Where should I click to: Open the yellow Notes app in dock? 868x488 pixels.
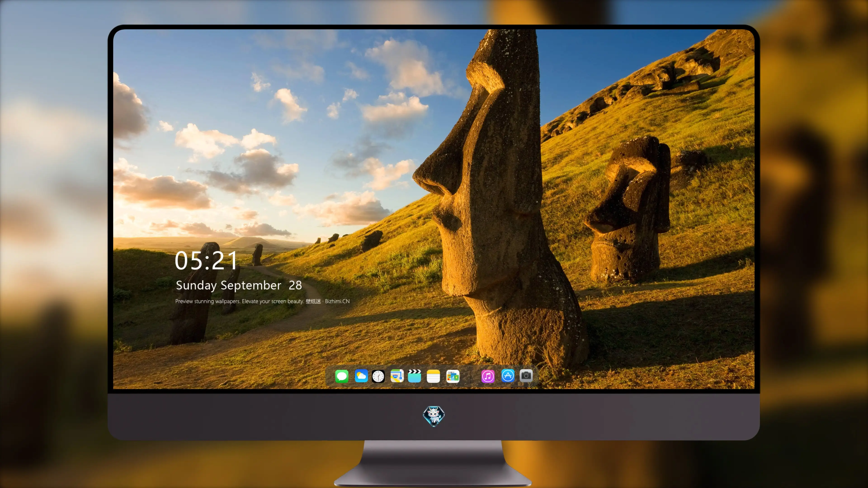pyautogui.click(x=433, y=376)
